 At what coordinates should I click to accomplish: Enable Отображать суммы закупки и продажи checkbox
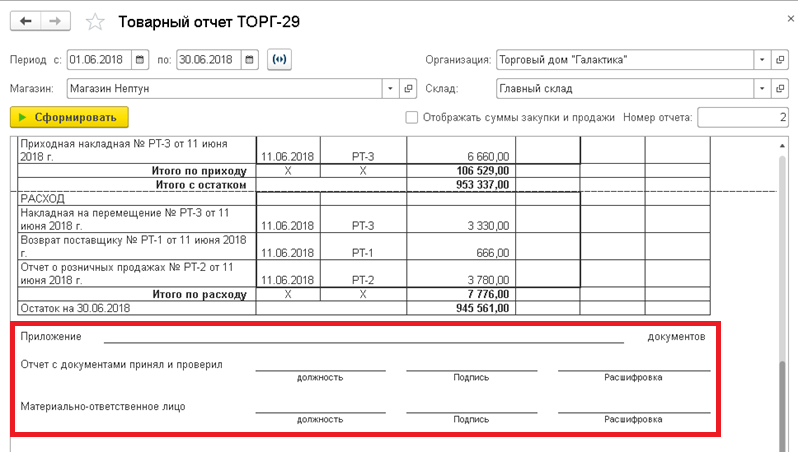click(411, 118)
